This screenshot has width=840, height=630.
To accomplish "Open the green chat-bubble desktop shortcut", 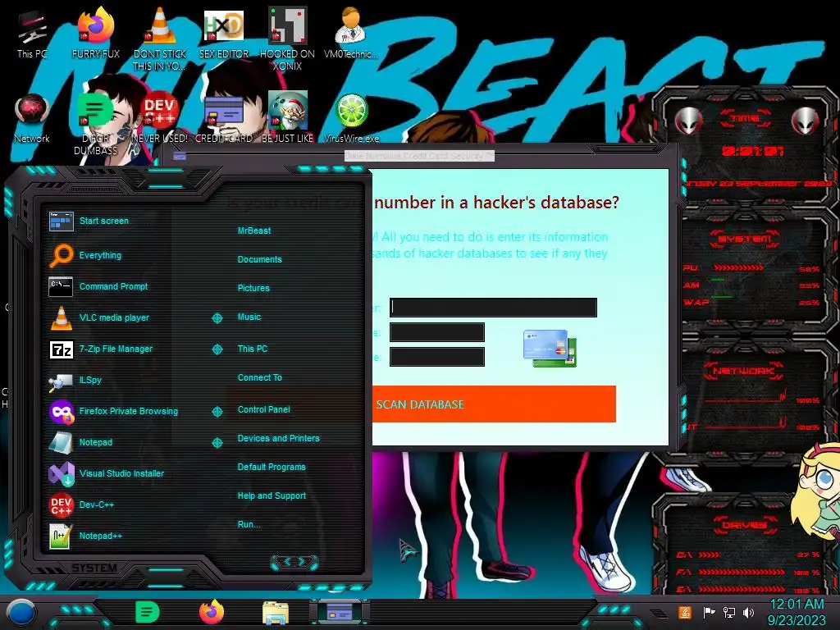I will tap(95, 124).
